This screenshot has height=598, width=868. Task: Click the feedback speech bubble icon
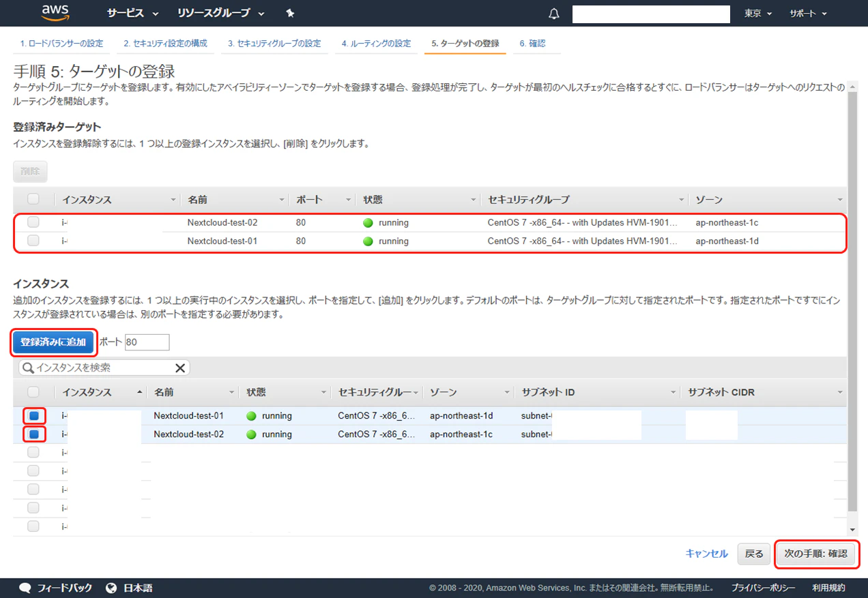click(25, 588)
